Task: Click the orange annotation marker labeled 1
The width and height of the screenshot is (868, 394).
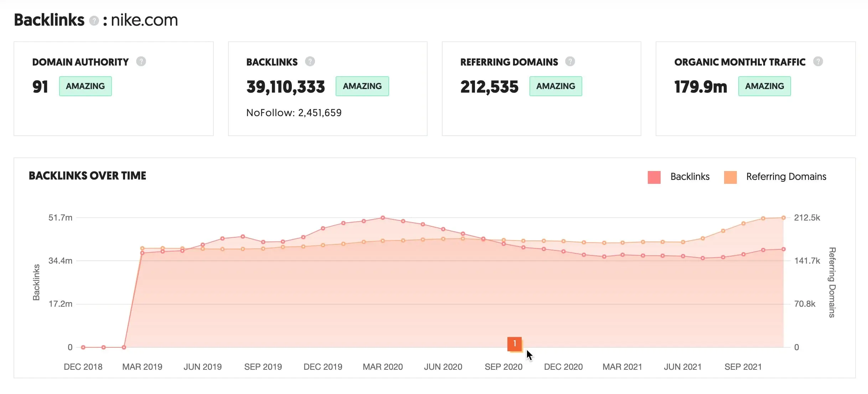Action: (514, 344)
